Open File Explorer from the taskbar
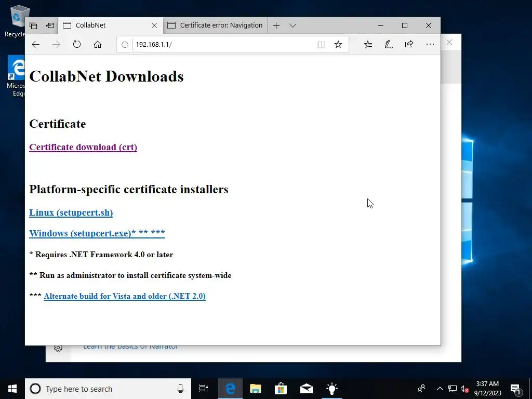 pyautogui.click(x=256, y=389)
